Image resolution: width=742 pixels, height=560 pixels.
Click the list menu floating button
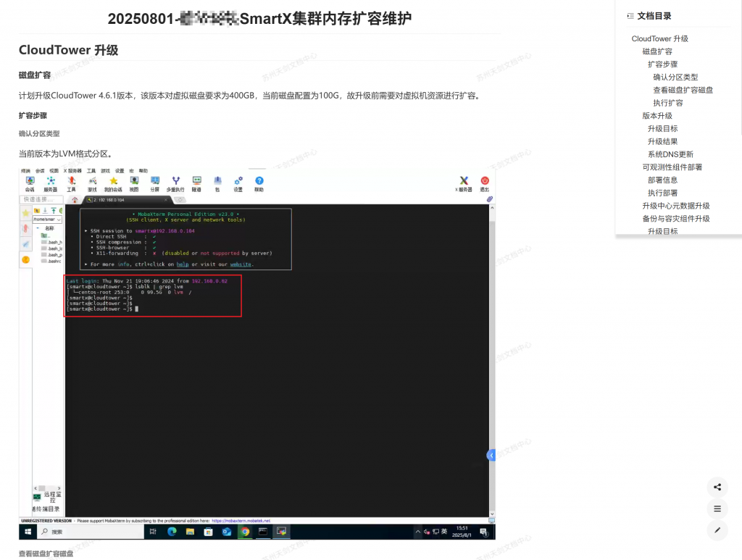pos(717,509)
